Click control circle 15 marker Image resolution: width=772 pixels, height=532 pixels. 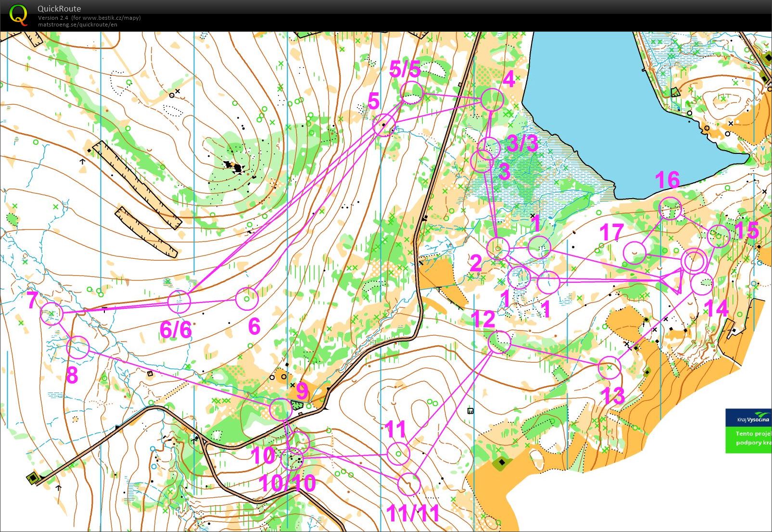pos(719,236)
